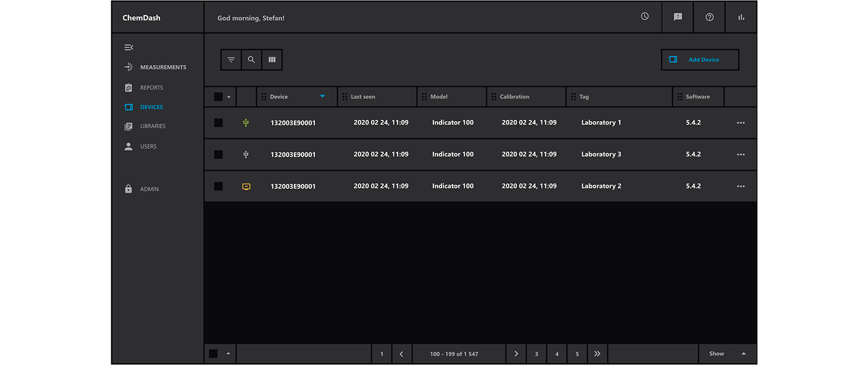Grab the Tag column drag handle
This screenshot has width=868, height=365.
(x=573, y=97)
